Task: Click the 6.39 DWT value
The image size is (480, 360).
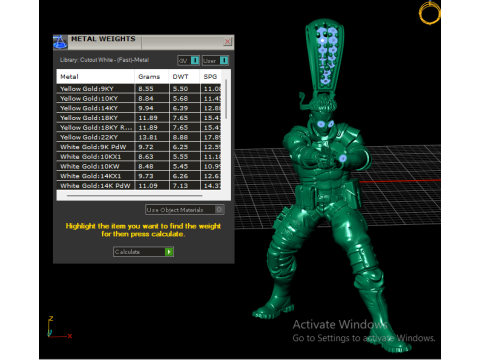Action: coord(180,108)
